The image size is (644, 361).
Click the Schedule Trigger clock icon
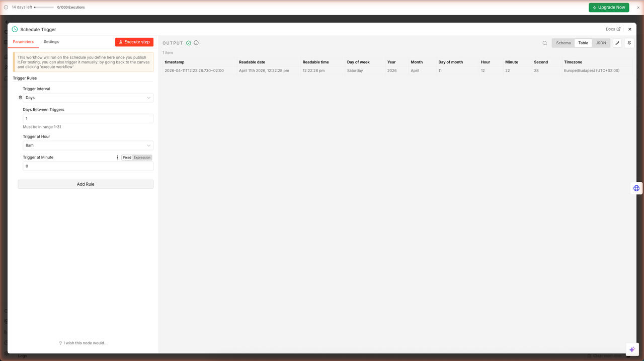[x=15, y=29]
